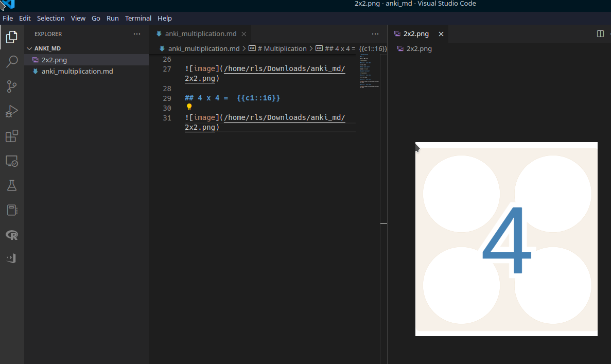The height and width of the screenshot is (364, 611).
Task: Click the heading text on line 29
Action: 232,98
